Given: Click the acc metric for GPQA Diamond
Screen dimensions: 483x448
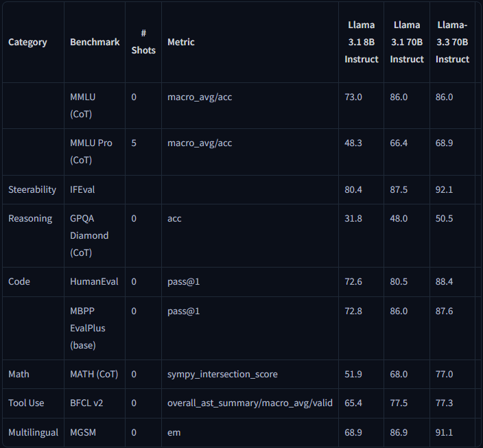Looking at the screenshot, I should tap(174, 218).
